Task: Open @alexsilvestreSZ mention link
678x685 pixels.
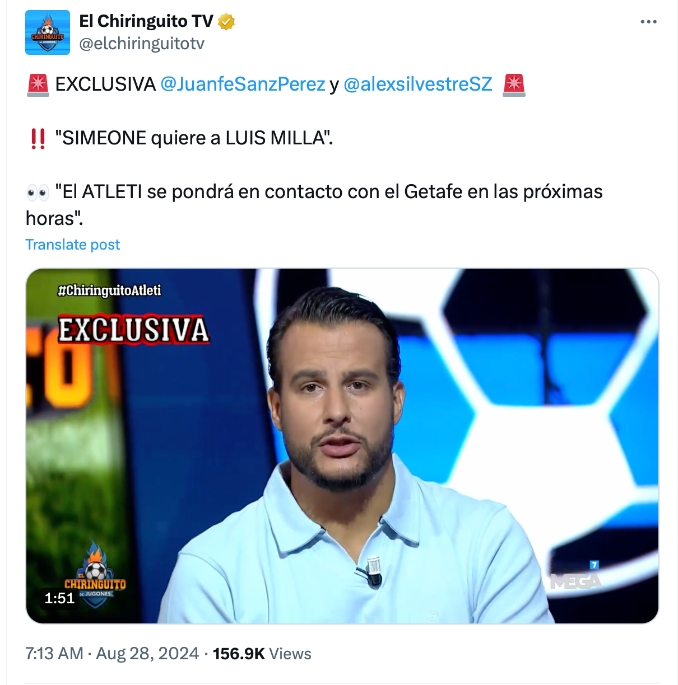Action: pos(418,84)
